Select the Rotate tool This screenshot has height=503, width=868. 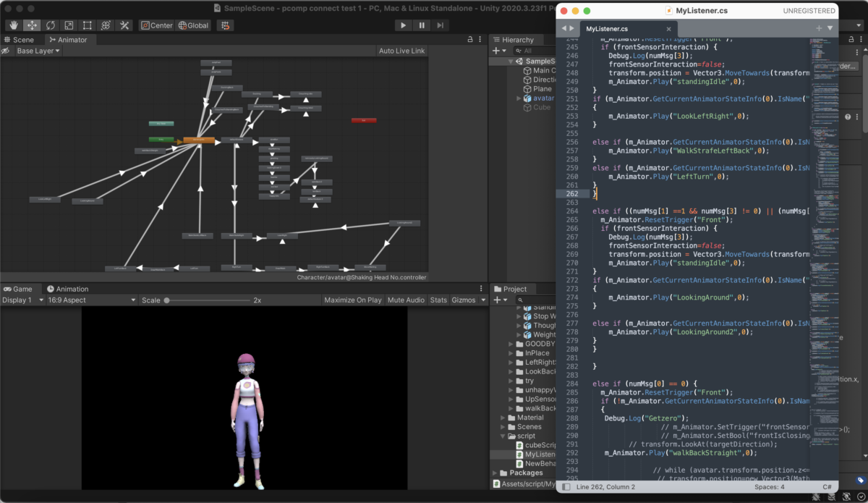coord(51,25)
